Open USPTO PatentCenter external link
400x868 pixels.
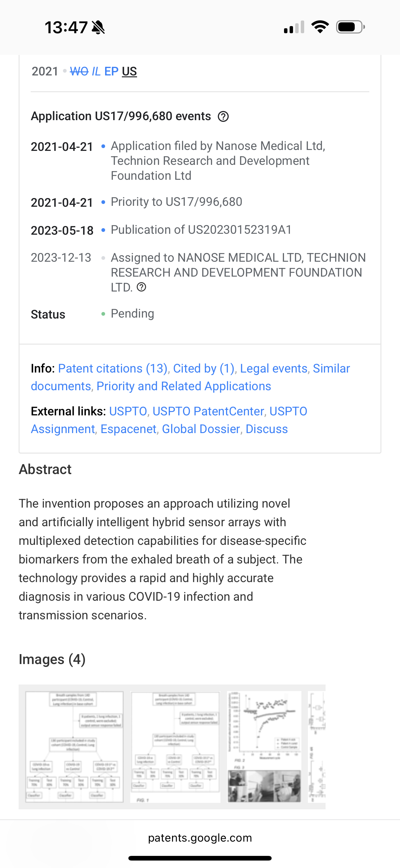pyautogui.click(x=208, y=411)
